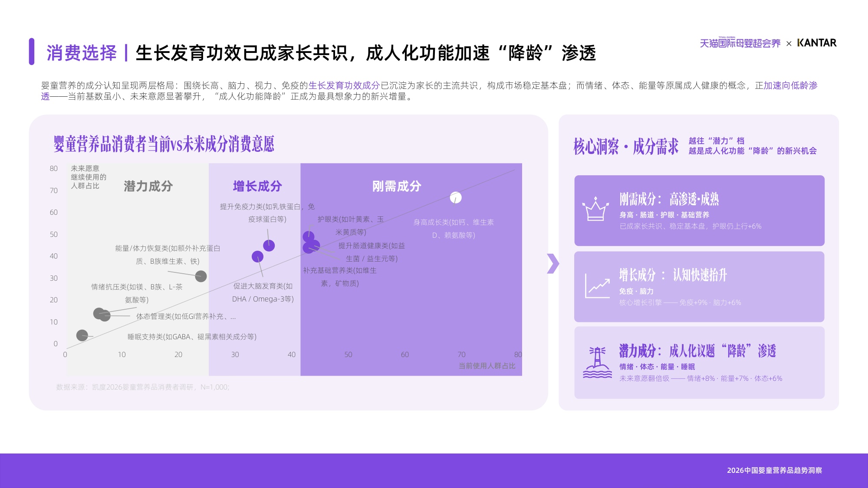Click the 消费选择 section label in the title
868x488 pixels.
click(82, 53)
